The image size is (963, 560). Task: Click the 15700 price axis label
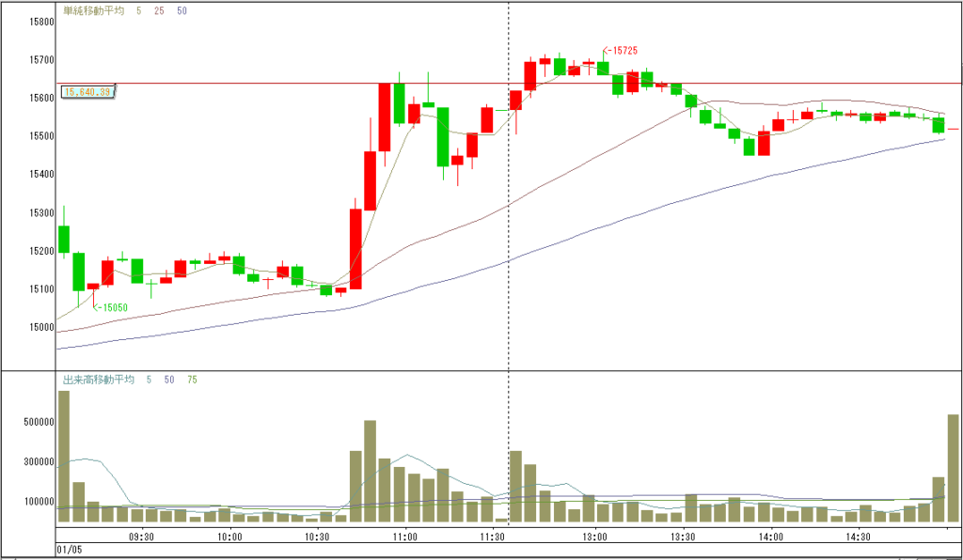41,60
